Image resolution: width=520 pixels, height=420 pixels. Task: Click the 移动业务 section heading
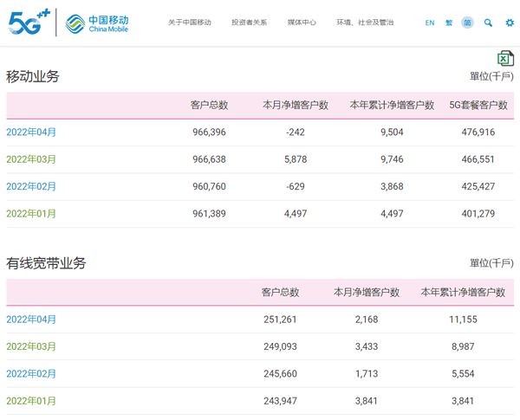pyautogui.click(x=33, y=76)
